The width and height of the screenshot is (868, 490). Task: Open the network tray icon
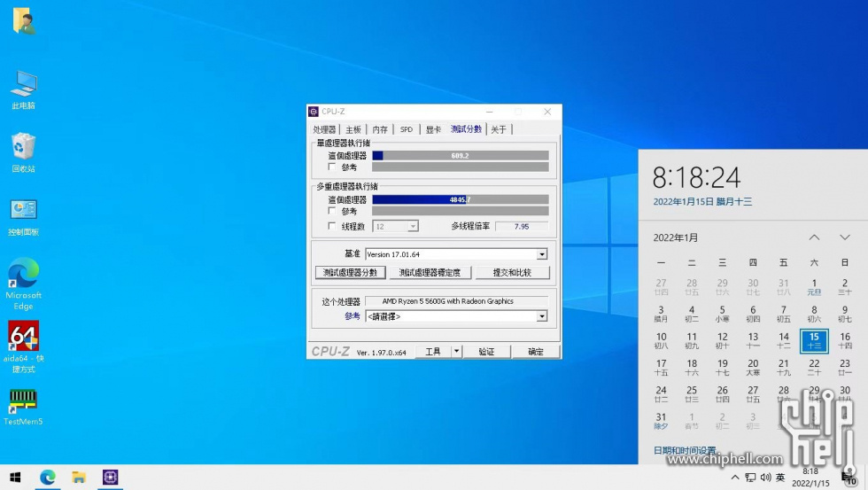coord(751,478)
